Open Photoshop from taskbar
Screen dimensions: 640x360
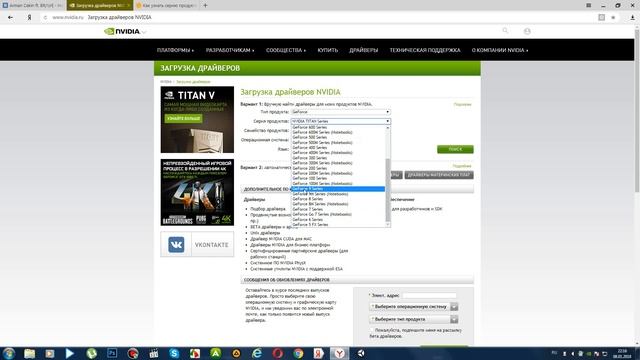pos(112,353)
